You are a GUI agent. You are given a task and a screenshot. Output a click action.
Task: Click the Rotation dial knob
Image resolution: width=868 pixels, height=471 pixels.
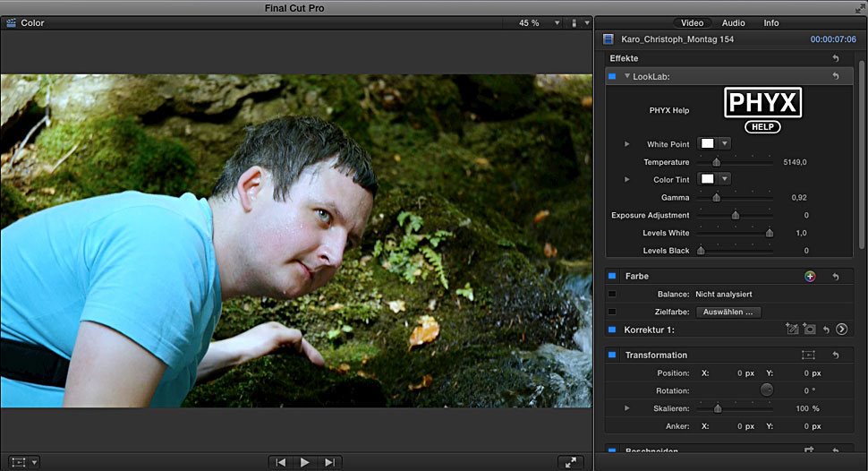[x=766, y=390]
